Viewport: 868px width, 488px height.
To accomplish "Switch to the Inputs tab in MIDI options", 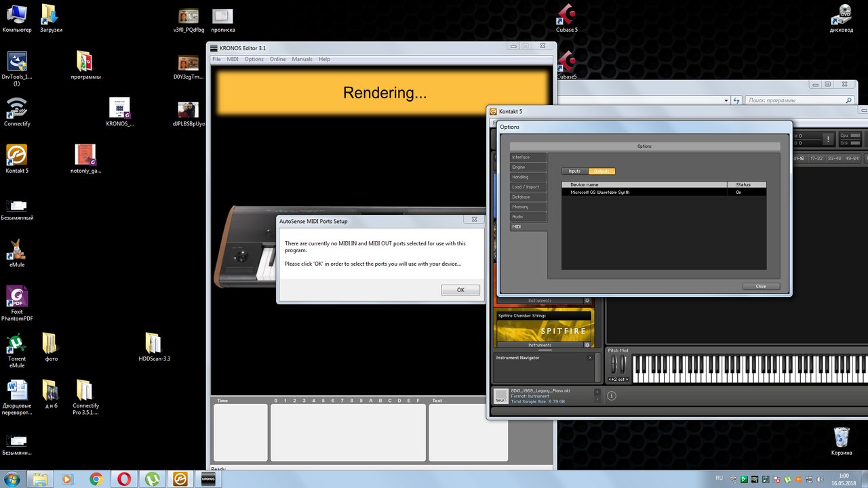I will point(574,171).
